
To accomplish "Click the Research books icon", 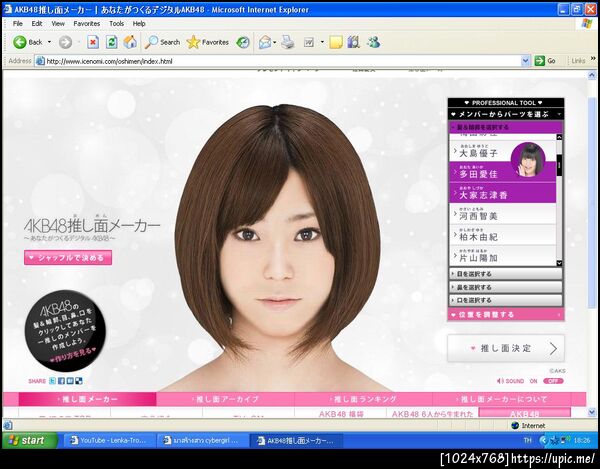I will click(x=354, y=42).
